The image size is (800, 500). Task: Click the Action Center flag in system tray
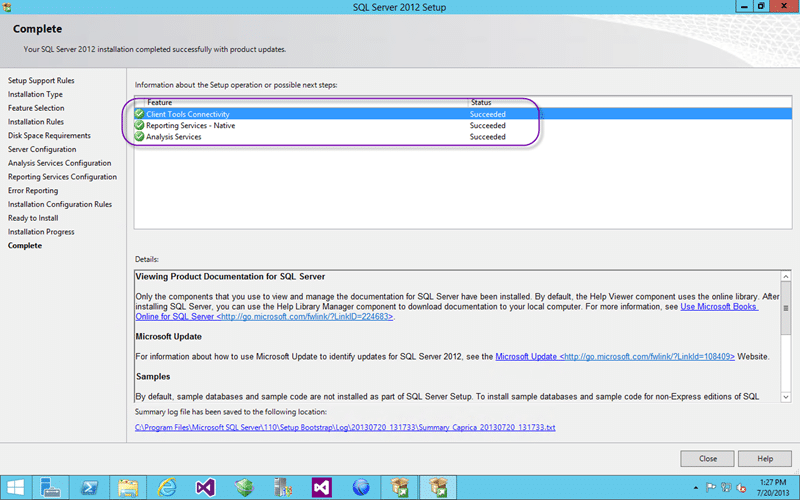coord(713,487)
